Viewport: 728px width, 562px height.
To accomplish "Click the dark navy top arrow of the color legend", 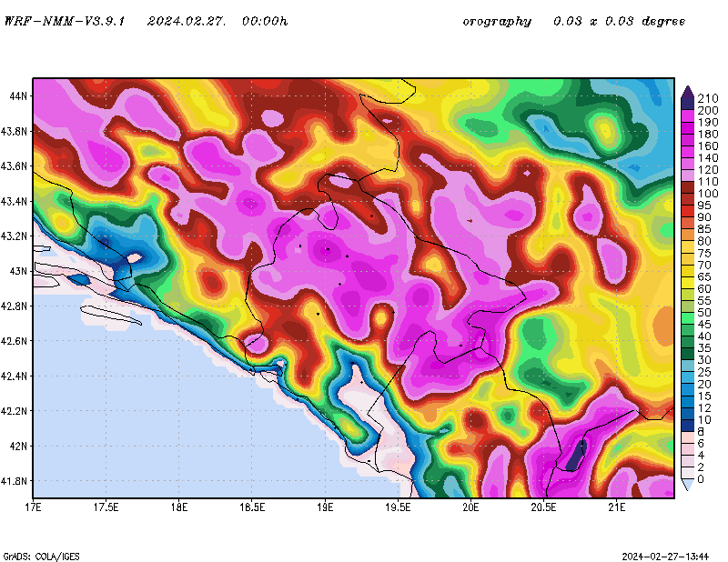I will click(x=688, y=92).
